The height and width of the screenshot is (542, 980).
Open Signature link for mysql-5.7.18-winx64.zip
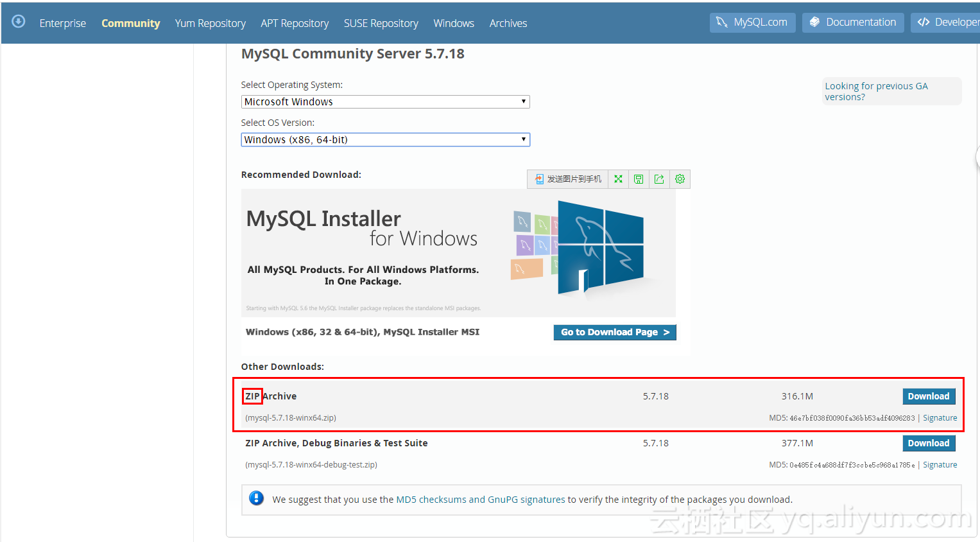(940, 418)
